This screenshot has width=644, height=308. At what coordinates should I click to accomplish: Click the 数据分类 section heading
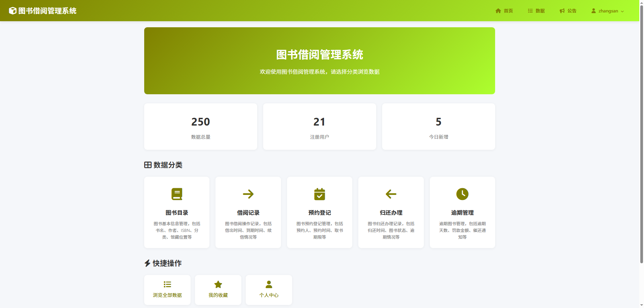[168, 165]
